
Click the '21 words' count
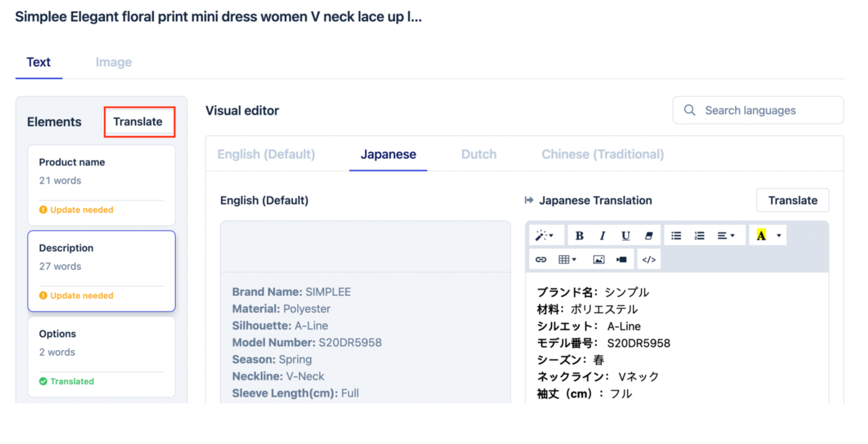[60, 181]
